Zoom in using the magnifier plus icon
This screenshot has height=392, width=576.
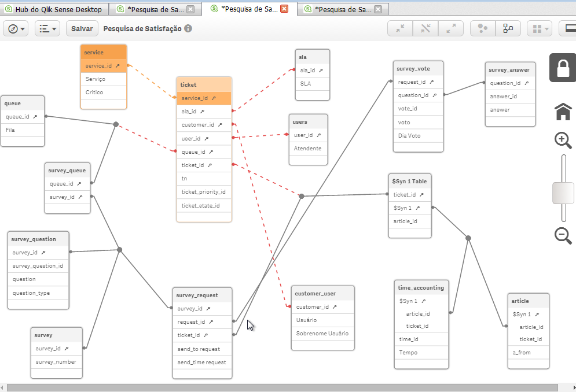562,140
